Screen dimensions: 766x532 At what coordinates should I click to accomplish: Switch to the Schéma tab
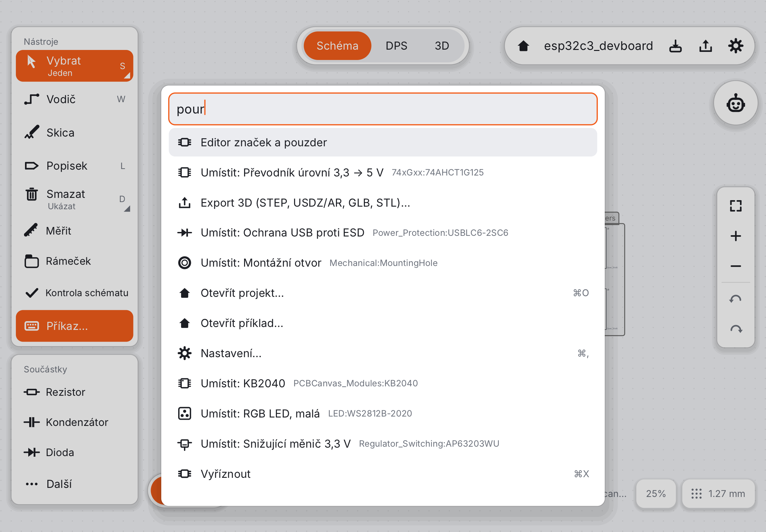(x=338, y=46)
